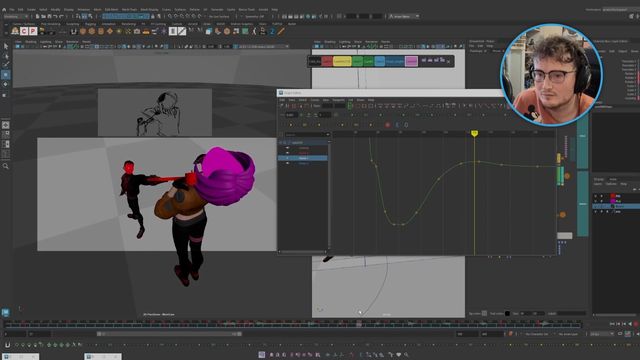Open the Show menu of left viewport
Screen dimensions: 640x360
(59, 42)
